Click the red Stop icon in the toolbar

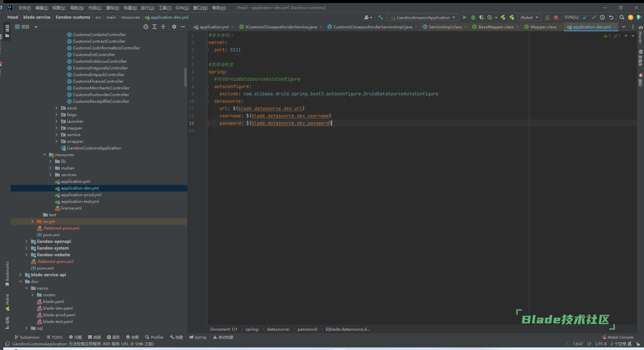pos(556,17)
